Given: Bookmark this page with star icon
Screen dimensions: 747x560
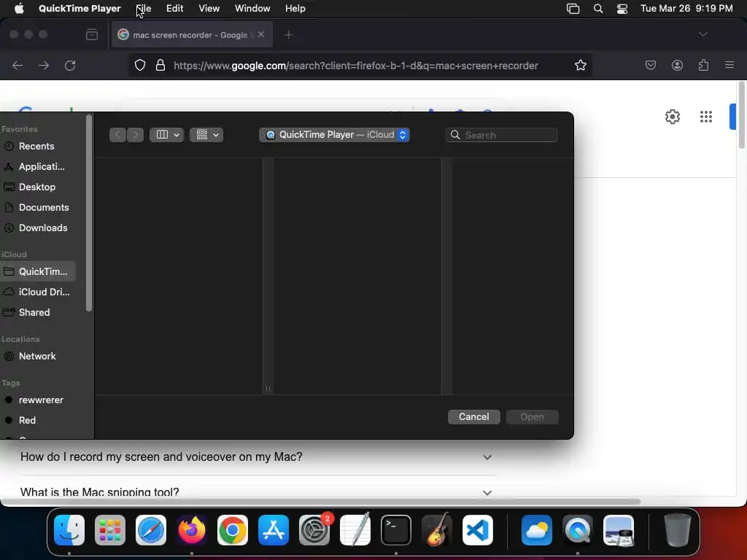Looking at the screenshot, I should (x=580, y=65).
